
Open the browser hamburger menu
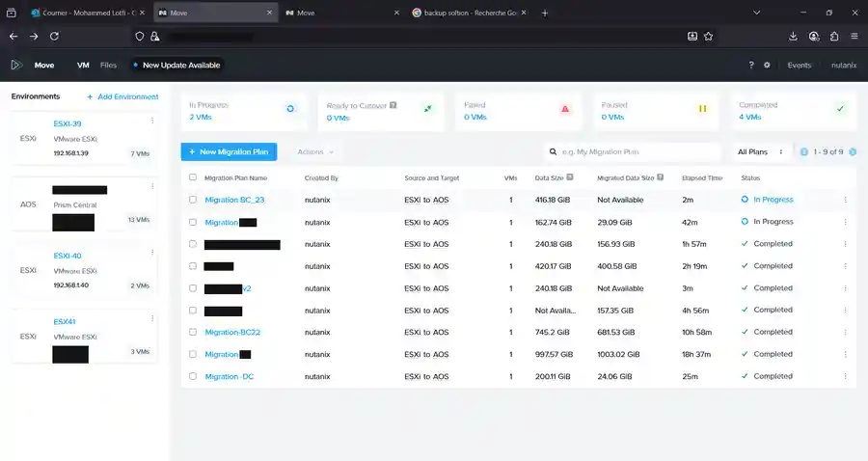point(854,36)
